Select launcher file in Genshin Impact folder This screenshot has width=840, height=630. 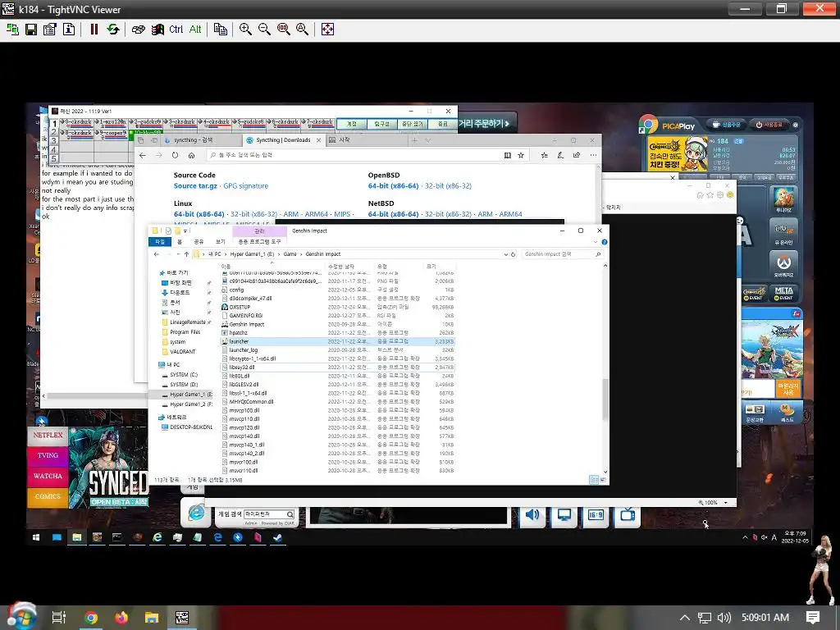(338, 341)
